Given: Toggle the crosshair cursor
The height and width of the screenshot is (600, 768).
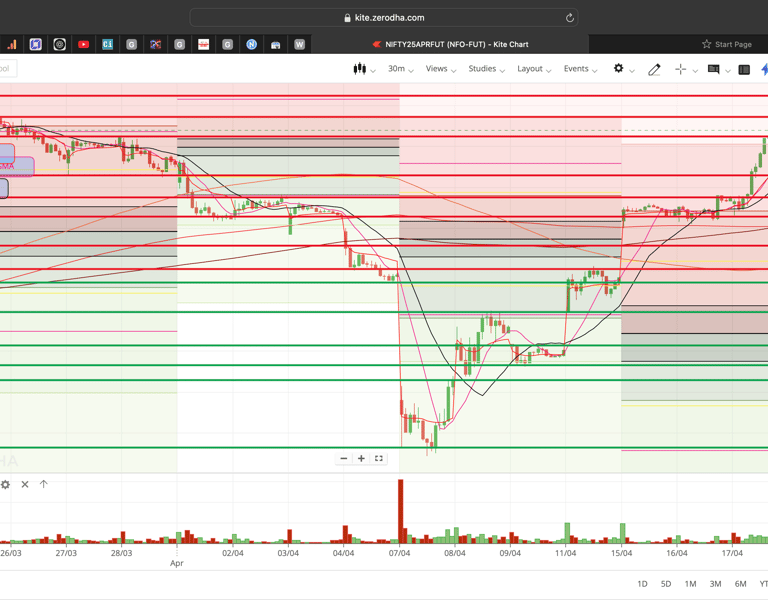Looking at the screenshot, I should (x=680, y=70).
